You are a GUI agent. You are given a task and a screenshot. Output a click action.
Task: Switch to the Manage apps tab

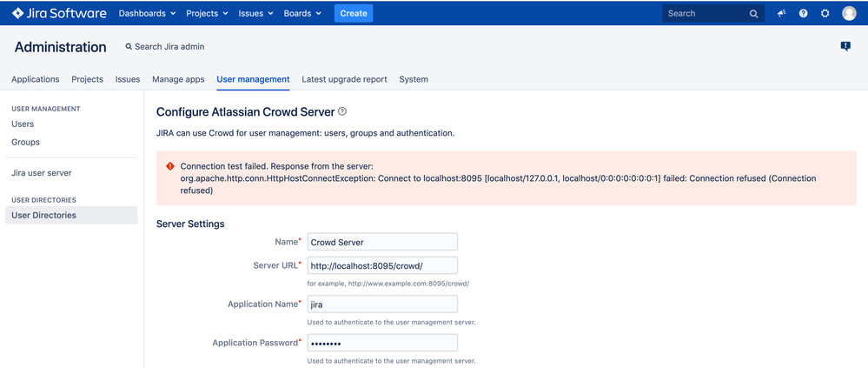(x=178, y=79)
